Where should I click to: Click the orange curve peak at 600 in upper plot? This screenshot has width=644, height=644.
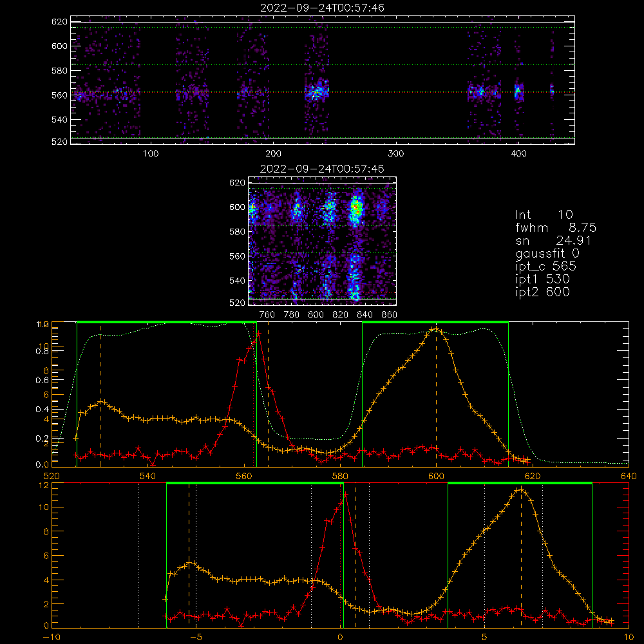point(435,329)
